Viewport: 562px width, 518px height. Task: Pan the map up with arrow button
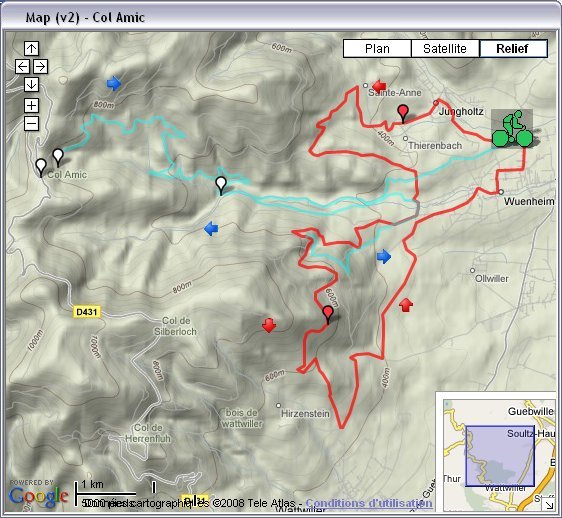click(32, 48)
